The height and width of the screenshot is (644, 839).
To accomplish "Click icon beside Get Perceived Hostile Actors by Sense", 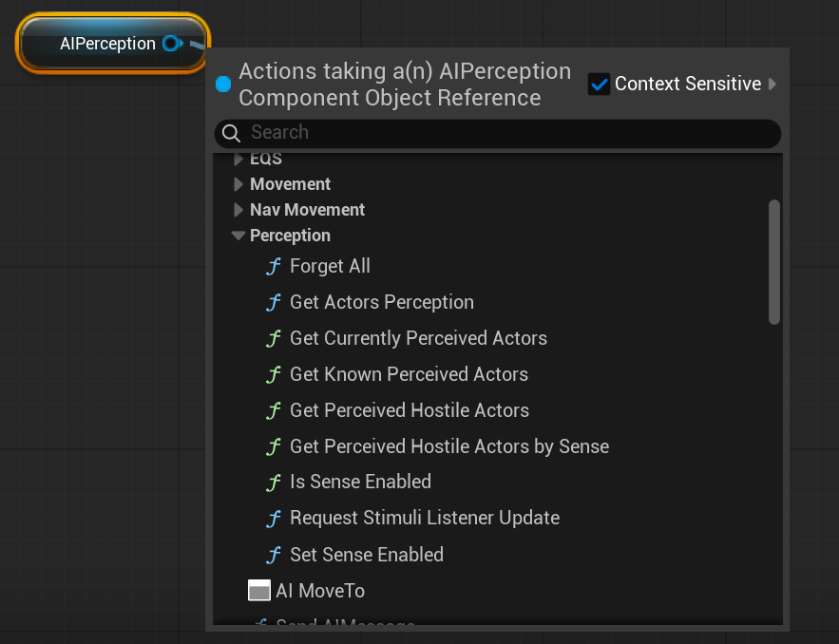I will pyautogui.click(x=274, y=446).
